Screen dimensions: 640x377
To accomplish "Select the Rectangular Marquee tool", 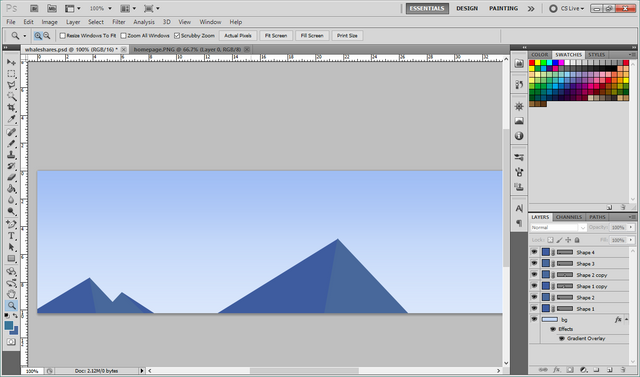I will point(11,74).
